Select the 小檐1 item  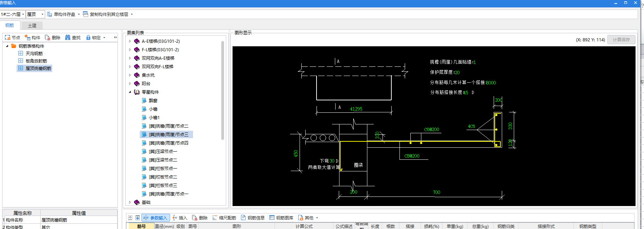pyautogui.click(x=154, y=118)
